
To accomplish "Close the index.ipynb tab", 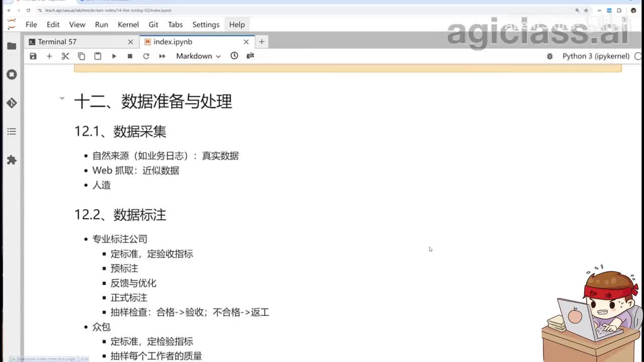I will pyautogui.click(x=246, y=42).
